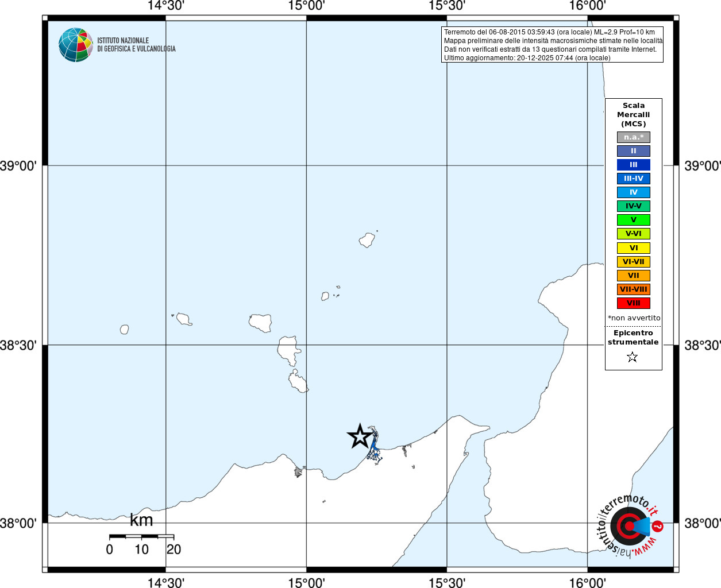Click the epicenter star on the map
Image resolution: width=721 pixels, height=588 pixels.
coord(360,436)
